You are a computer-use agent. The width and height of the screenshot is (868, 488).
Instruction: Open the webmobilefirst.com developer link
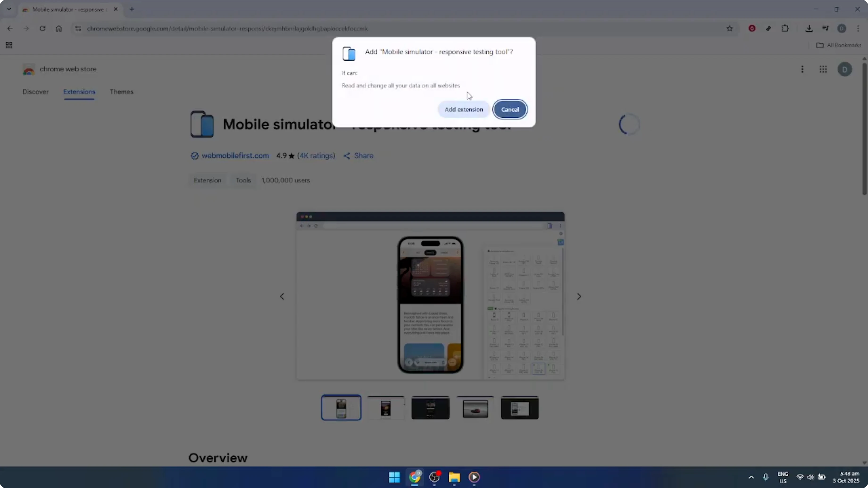[235, 155]
